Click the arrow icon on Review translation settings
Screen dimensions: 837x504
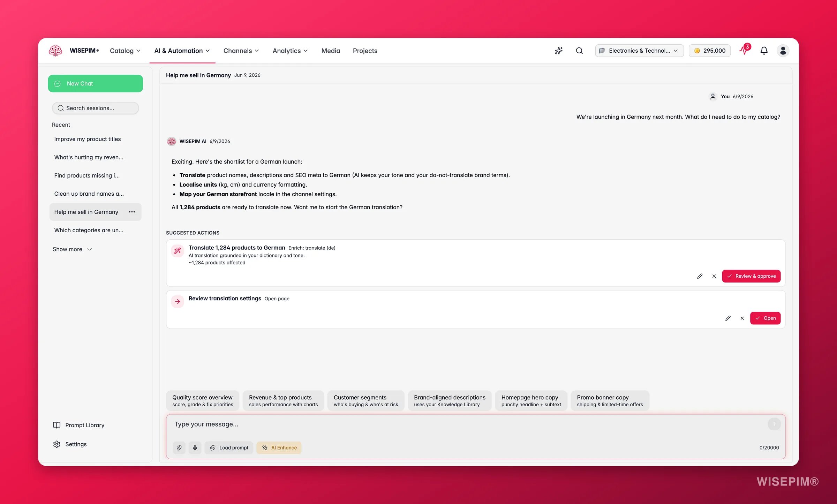(178, 301)
